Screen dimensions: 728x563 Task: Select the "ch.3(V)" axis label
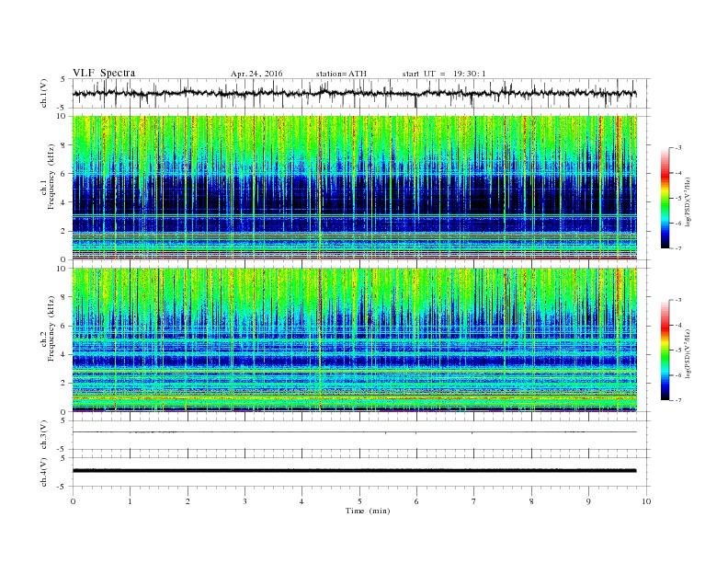[x=44, y=436]
